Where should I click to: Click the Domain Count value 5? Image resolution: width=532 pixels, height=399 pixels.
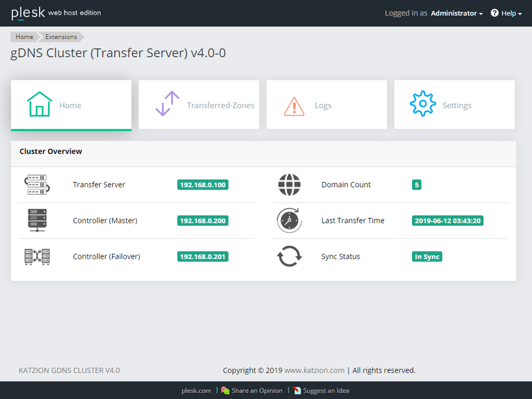[x=417, y=185]
